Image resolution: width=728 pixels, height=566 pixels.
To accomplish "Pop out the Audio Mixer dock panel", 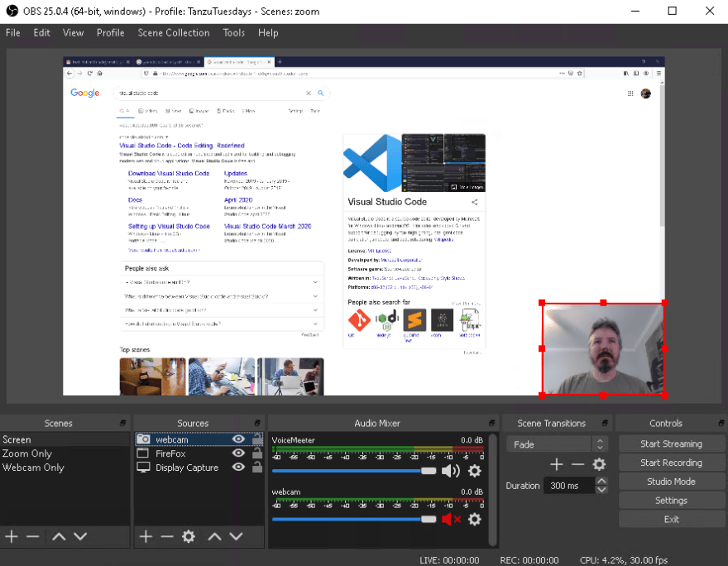I will pos(491,423).
